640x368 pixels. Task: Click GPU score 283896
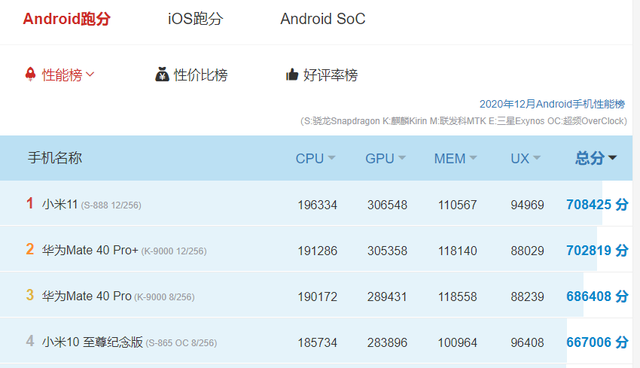click(387, 342)
